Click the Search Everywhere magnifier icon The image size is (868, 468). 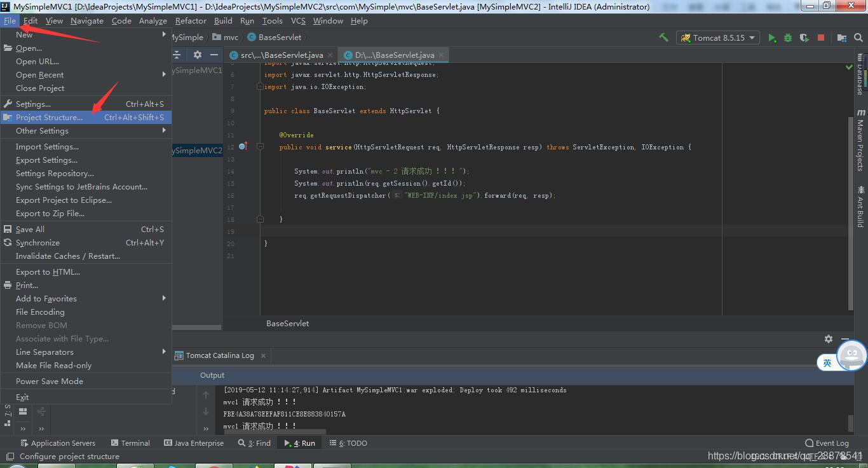(x=858, y=38)
